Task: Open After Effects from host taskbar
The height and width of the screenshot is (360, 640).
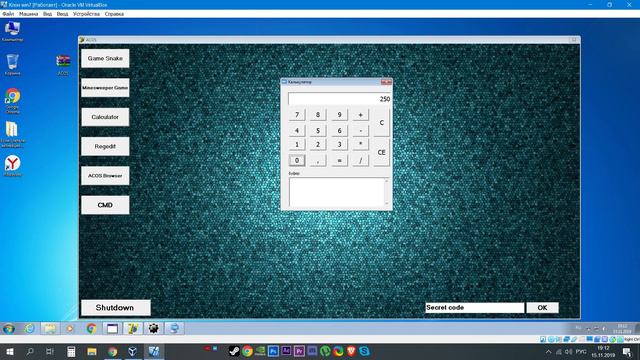Action: tap(286, 351)
